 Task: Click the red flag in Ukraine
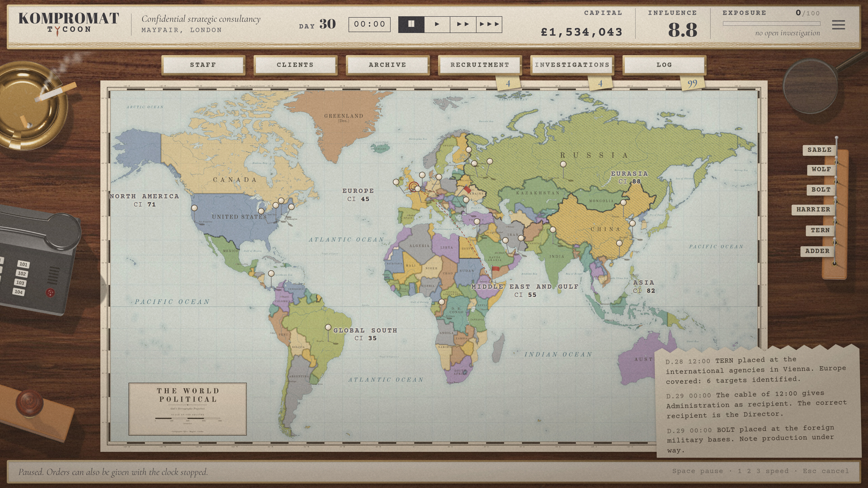tap(467, 190)
